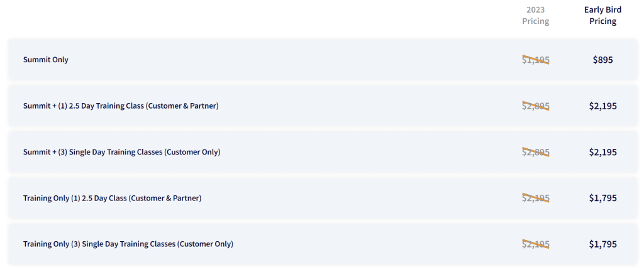644x272 pixels.
Task: Click $1,795 price in last Customer Only row
Action: pyautogui.click(x=602, y=244)
